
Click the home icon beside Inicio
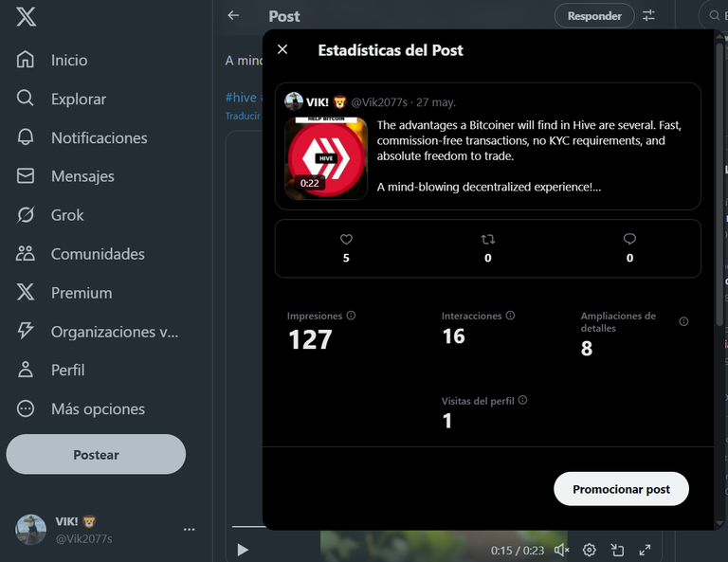25,60
